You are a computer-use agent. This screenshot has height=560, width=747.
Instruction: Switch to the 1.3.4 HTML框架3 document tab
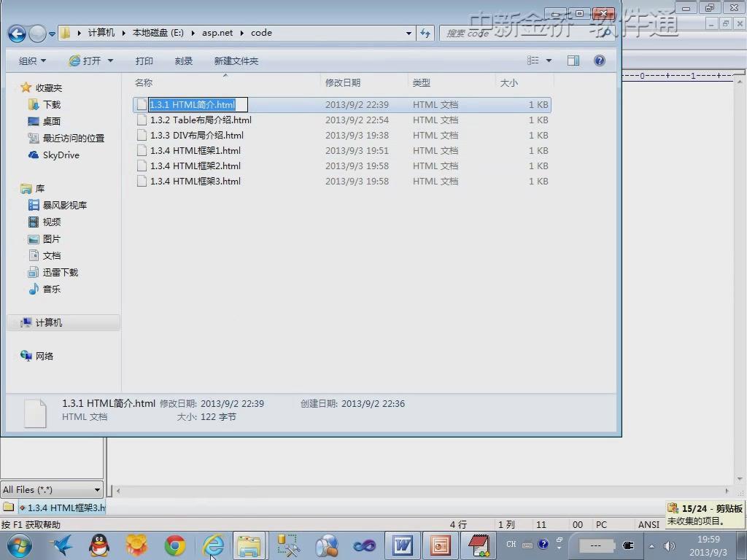click(x=62, y=507)
